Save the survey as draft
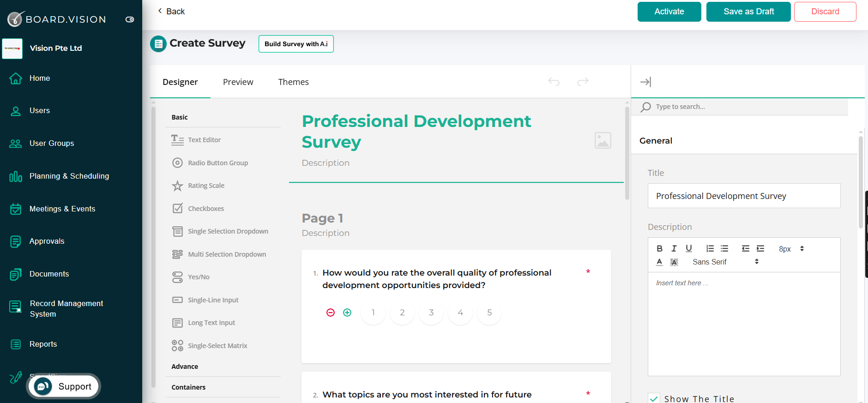The image size is (868, 403). (x=748, y=12)
